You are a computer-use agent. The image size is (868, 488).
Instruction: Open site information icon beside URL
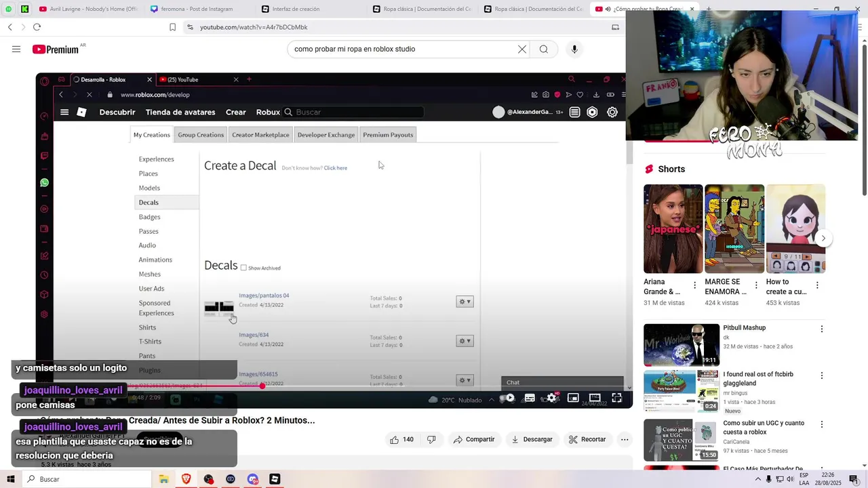pyautogui.click(x=190, y=27)
